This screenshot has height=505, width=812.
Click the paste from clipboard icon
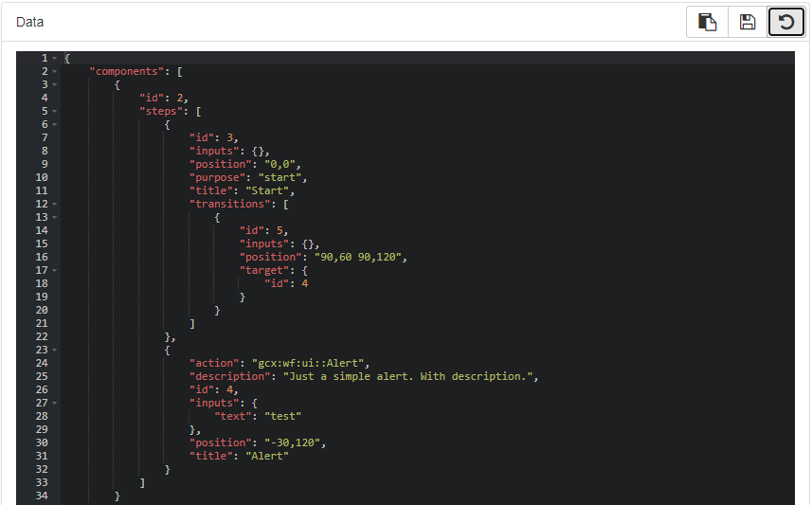point(707,22)
